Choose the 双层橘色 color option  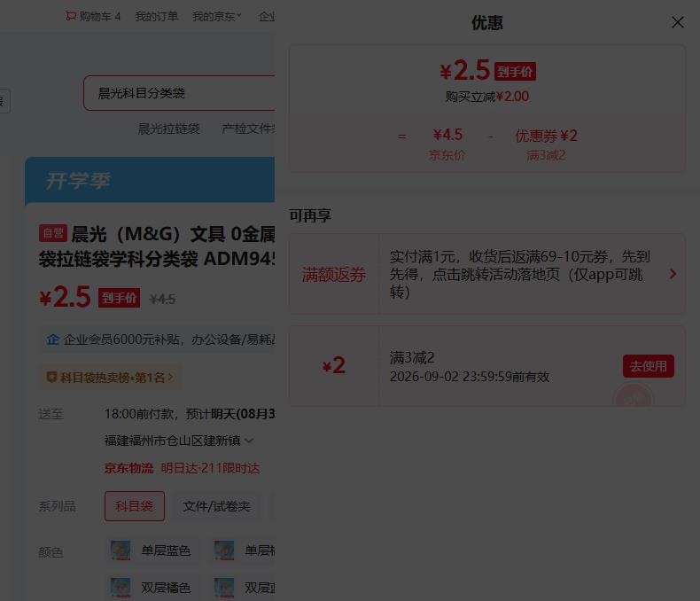point(151,588)
